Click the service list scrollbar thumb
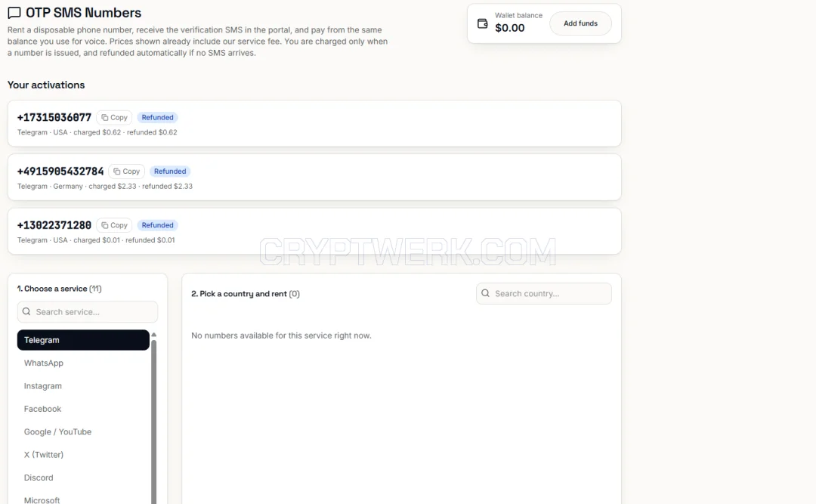 point(153,422)
